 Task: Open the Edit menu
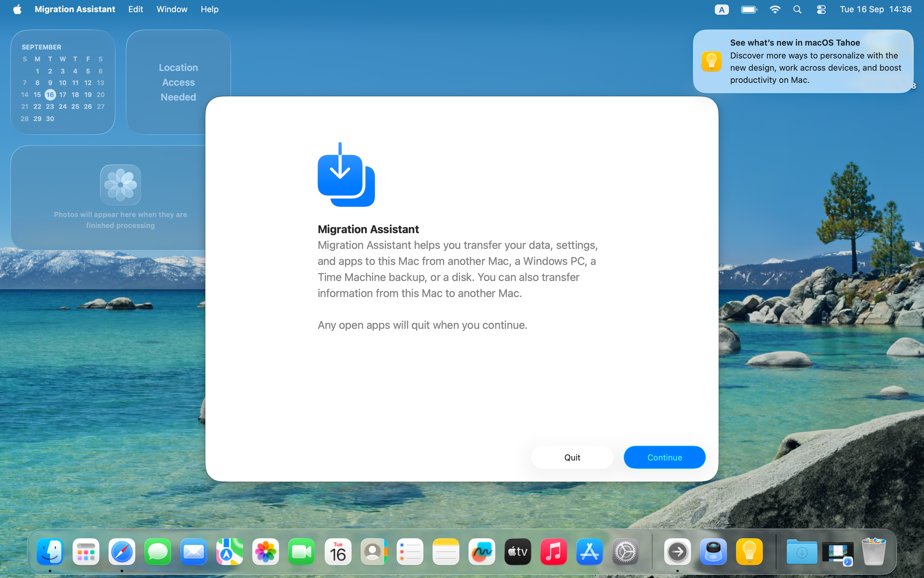tap(135, 9)
